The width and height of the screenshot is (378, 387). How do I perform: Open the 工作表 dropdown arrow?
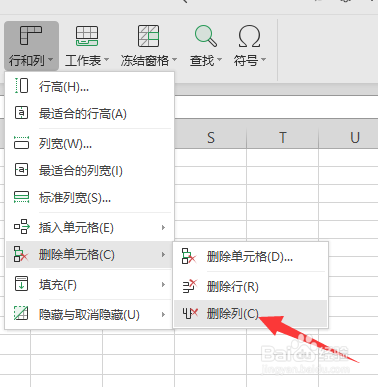click(x=107, y=60)
